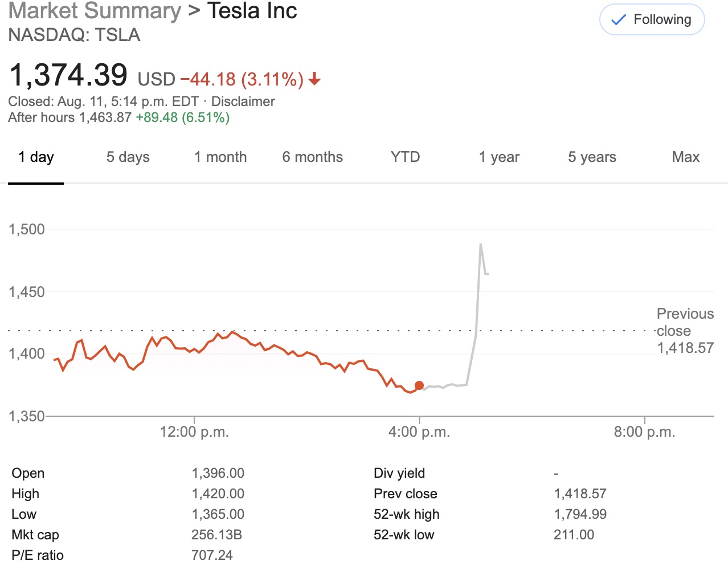Select the 1 year chart range
Image resolution: width=728 pixels, height=569 pixels.
point(498,157)
